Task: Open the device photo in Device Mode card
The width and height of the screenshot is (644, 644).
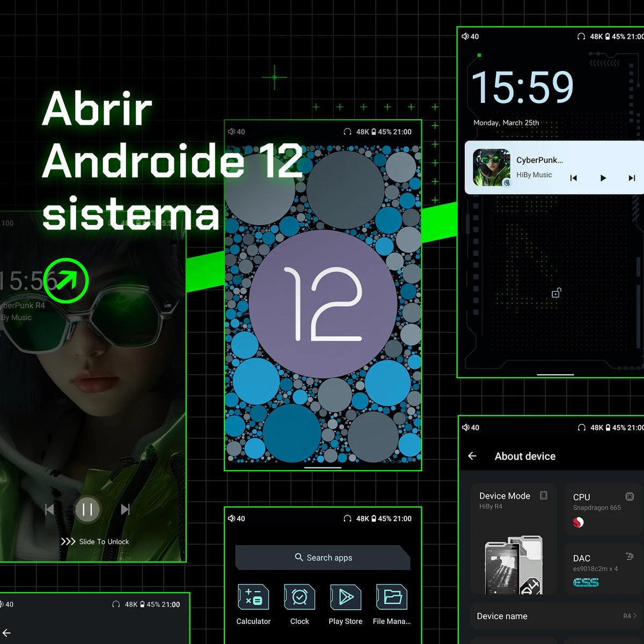Action: [x=514, y=565]
